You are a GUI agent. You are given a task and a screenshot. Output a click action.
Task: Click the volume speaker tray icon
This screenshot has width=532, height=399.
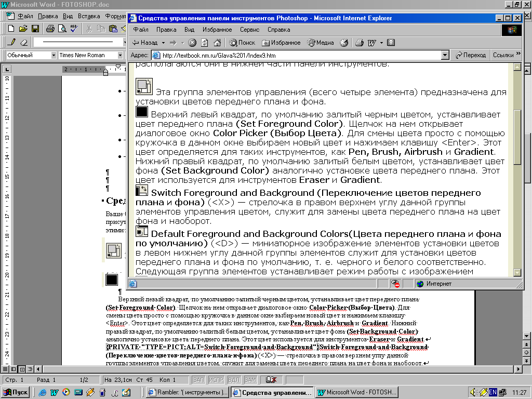[473, 393]
